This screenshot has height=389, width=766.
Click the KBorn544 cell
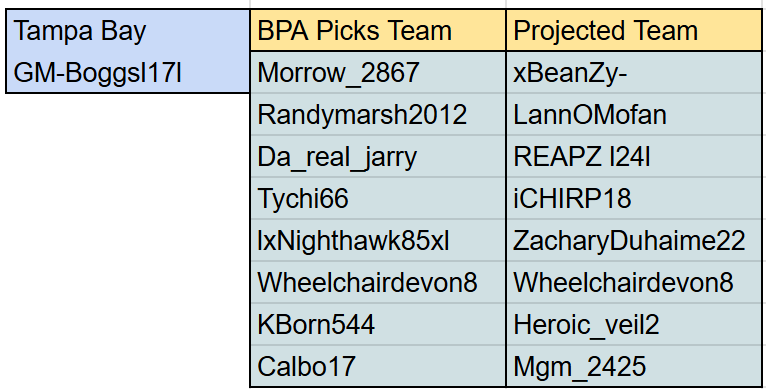click(x=378, y=324)
